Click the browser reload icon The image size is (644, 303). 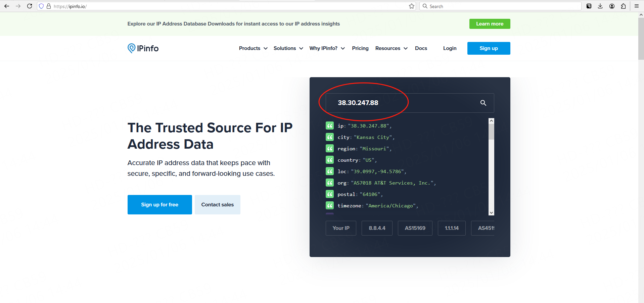click(30, 6)
